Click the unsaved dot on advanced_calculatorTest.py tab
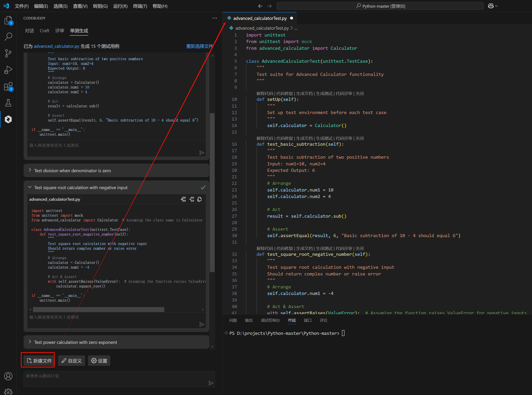Viewport: 532px width, 395px height. 292,18
